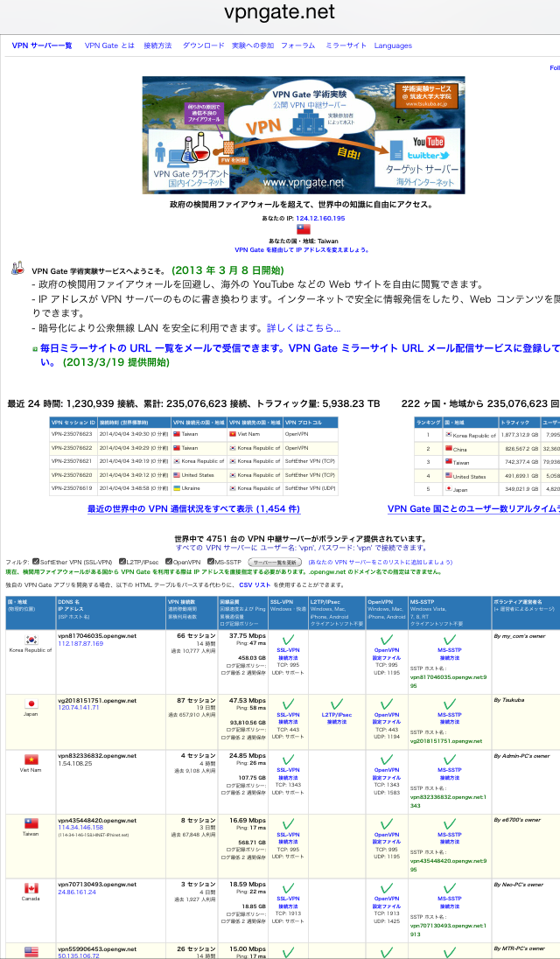
Task: Click the Viet Nam flag in server list
Action: tap(31, 759)
